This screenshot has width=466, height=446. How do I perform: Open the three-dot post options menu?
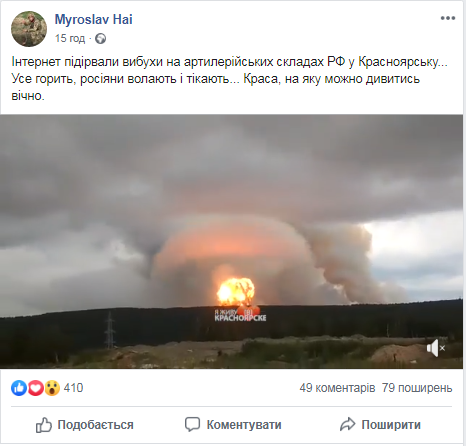(x=448, y=18)
